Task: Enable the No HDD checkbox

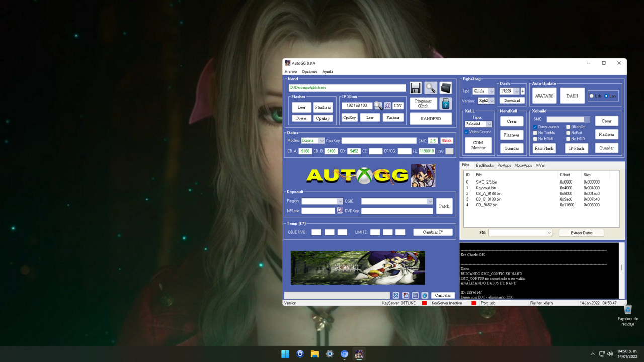Action: (568, 139)
